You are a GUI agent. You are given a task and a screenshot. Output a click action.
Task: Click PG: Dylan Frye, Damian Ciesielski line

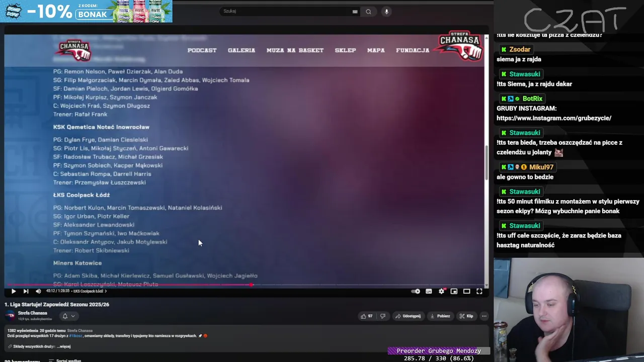click(101, 140)
